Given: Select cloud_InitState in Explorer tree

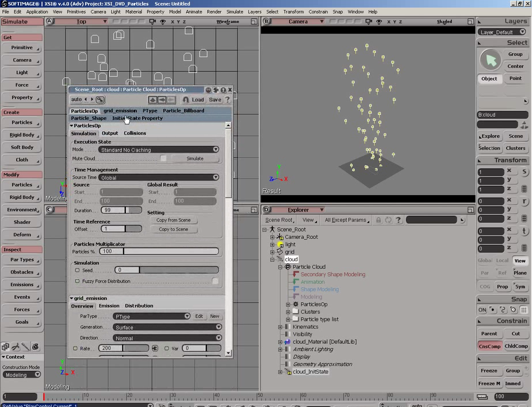Looking at the screenshot, I should [x=311, y=372].
